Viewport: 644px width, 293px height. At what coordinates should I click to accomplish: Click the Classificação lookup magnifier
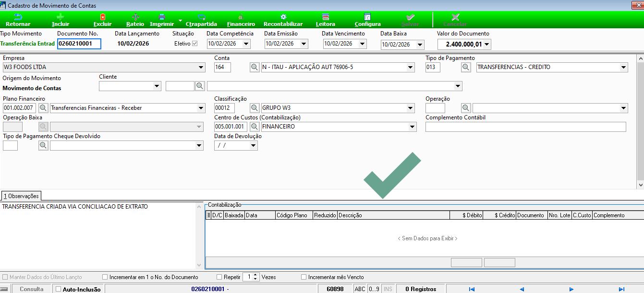click(255, 108)
